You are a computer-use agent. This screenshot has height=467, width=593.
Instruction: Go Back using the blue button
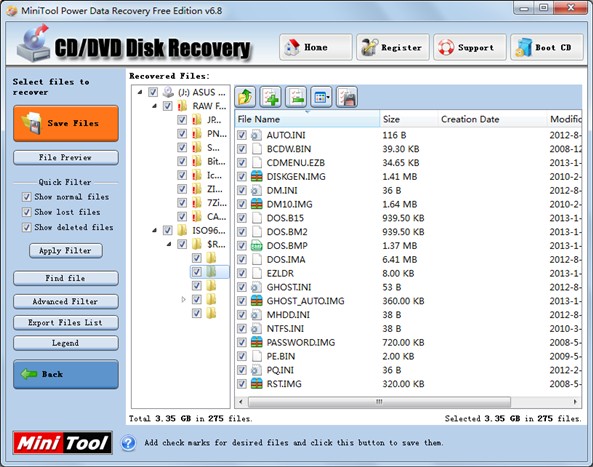66,374
